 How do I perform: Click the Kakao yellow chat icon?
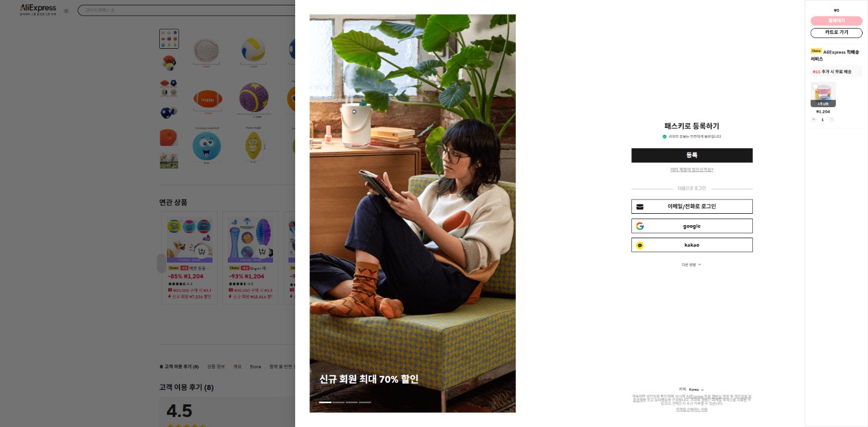pyautogui.click(x=640, y=245)
